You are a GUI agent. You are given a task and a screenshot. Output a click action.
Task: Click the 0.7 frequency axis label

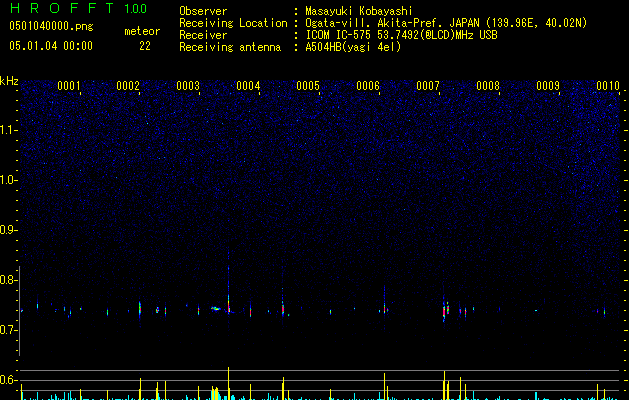point(9,330)
